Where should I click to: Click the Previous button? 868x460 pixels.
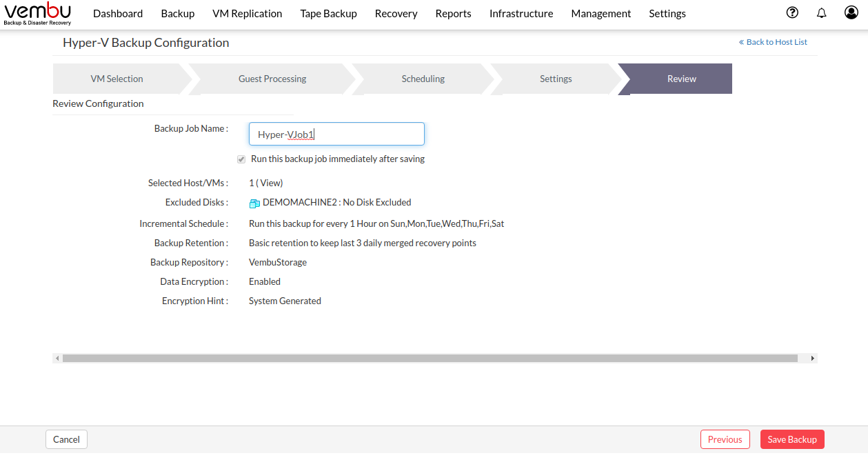[x=725, y=439]
